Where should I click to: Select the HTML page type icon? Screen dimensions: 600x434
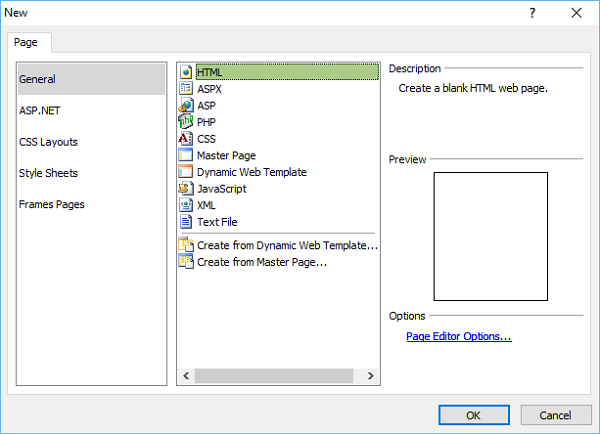185,72
